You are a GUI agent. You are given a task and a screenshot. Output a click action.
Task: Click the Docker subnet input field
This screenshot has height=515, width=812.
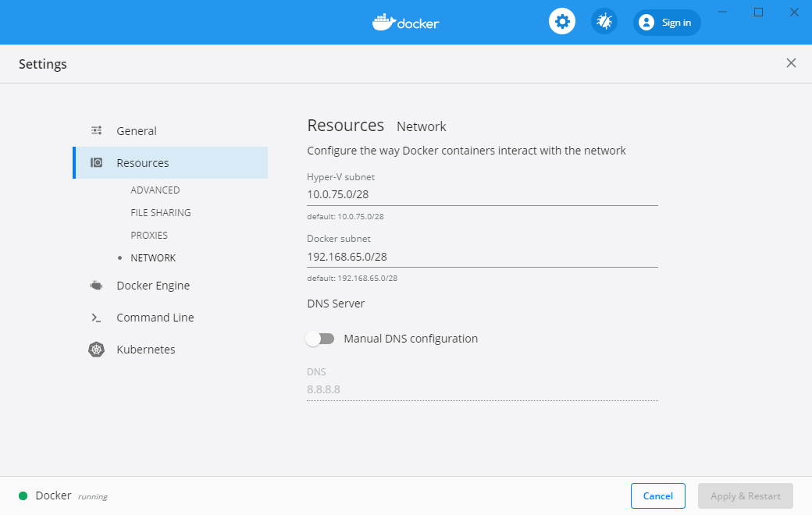coord(483,257)
